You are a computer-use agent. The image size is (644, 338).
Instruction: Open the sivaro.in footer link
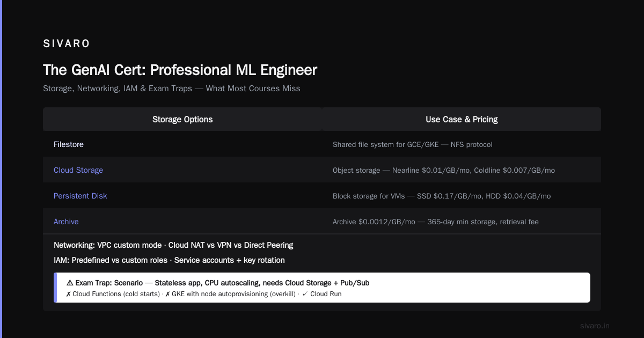[x=595, y=326]
